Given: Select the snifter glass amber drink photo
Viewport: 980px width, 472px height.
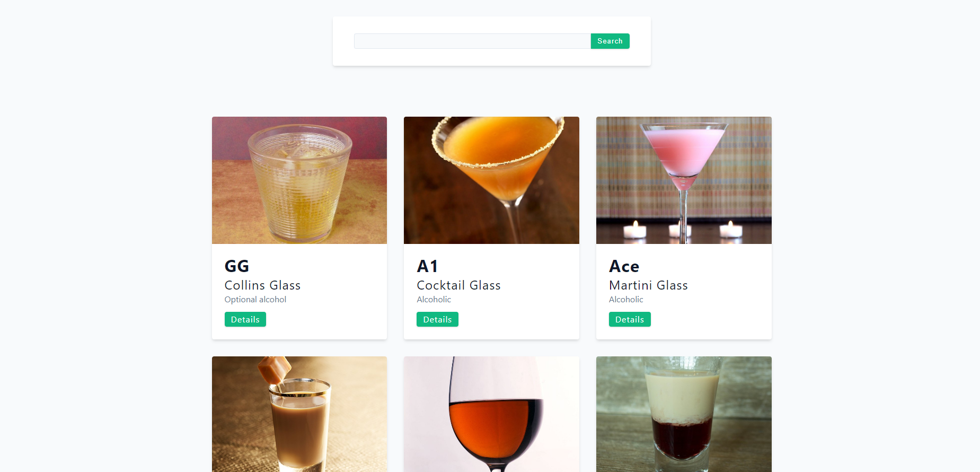Looking at the screenshot, I should pos(491,414).
